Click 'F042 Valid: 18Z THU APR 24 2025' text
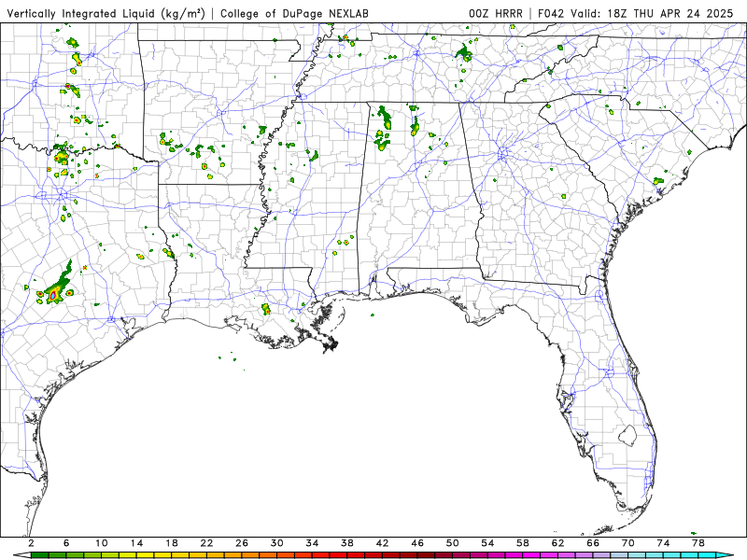 point(636,14)
